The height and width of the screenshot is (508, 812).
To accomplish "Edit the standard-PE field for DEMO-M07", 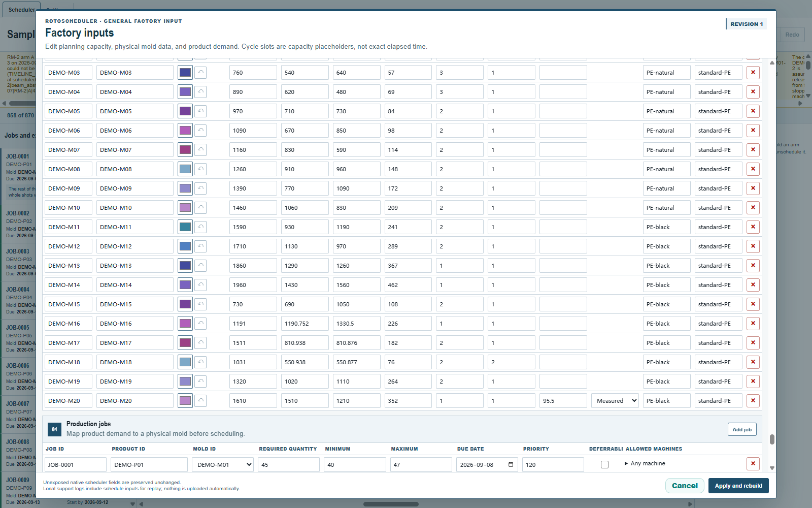I will (719, 150).
